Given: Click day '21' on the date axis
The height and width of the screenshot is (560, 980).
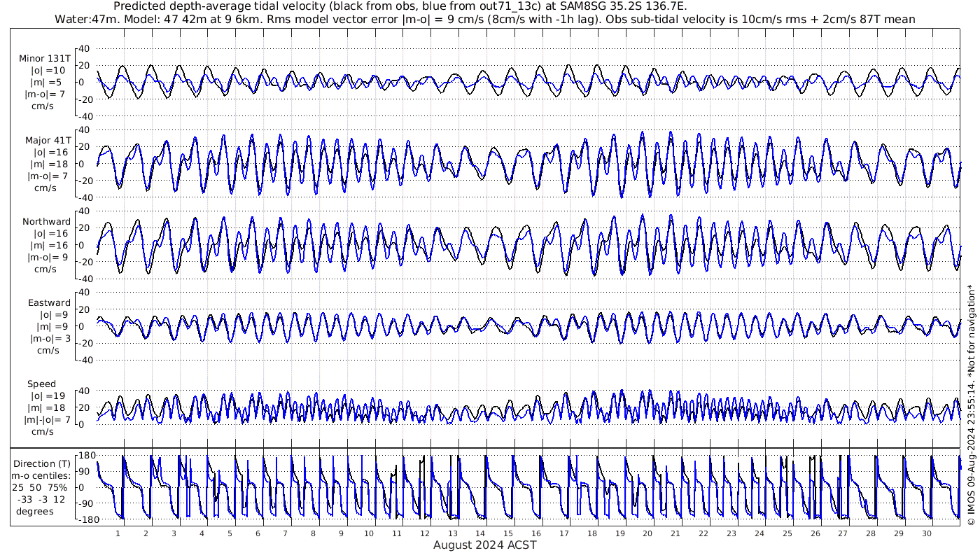Looking at the screenshot, I should tap(675, 533).
